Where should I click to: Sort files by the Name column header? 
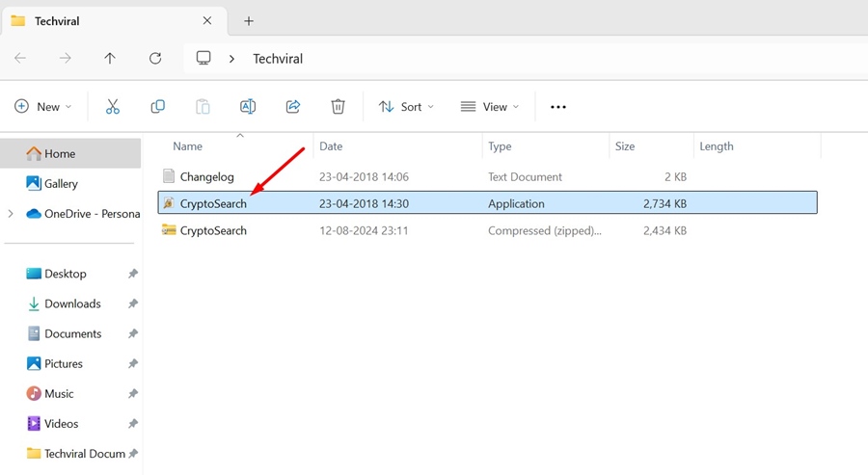click(x=188, y=146)
